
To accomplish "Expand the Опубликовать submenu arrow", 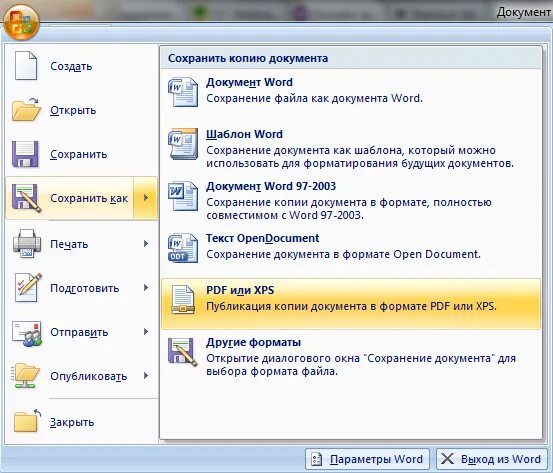I will point(146,376).
